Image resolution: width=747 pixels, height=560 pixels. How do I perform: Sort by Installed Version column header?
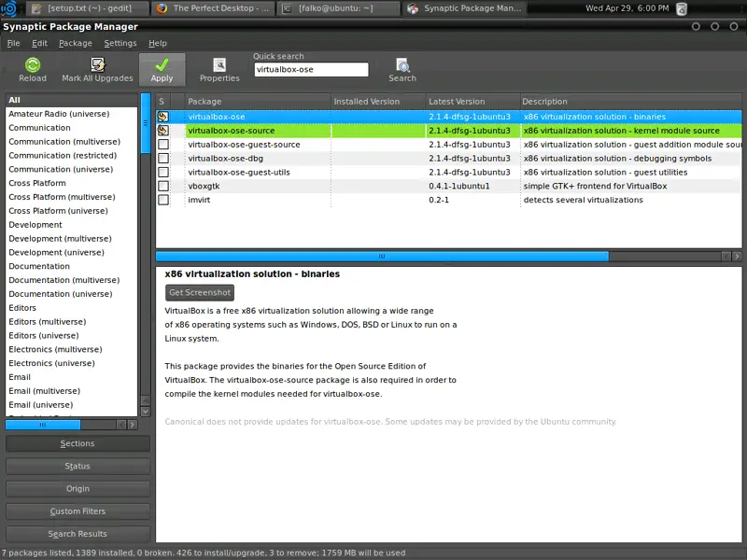coord(378,102)
